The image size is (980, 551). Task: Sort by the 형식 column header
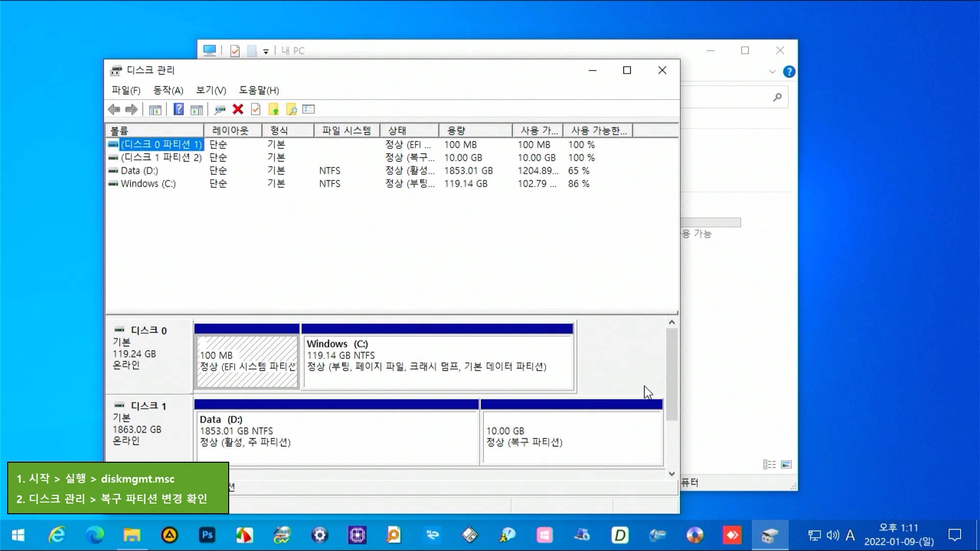(x=288, y=131)
